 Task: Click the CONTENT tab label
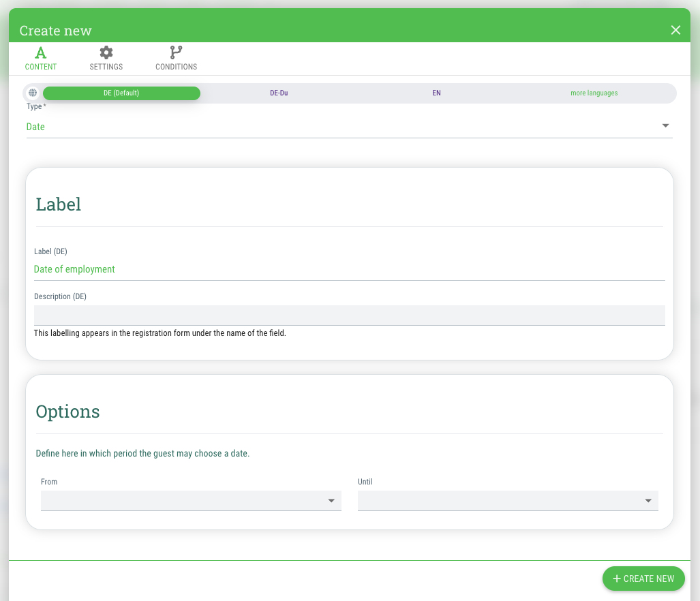click(41, 67)
